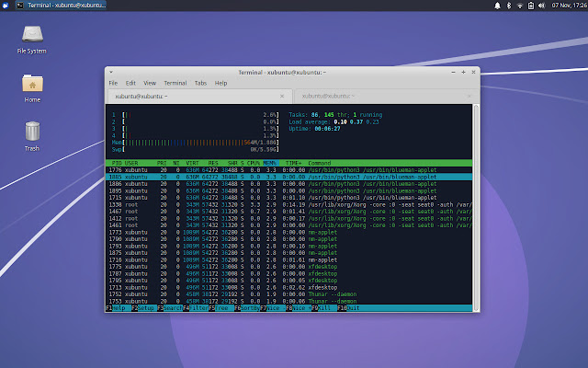Click the clock showing 07 Nov
Image resolution: width=588 pixels, height=368 pixels.
tap(570, 6)
